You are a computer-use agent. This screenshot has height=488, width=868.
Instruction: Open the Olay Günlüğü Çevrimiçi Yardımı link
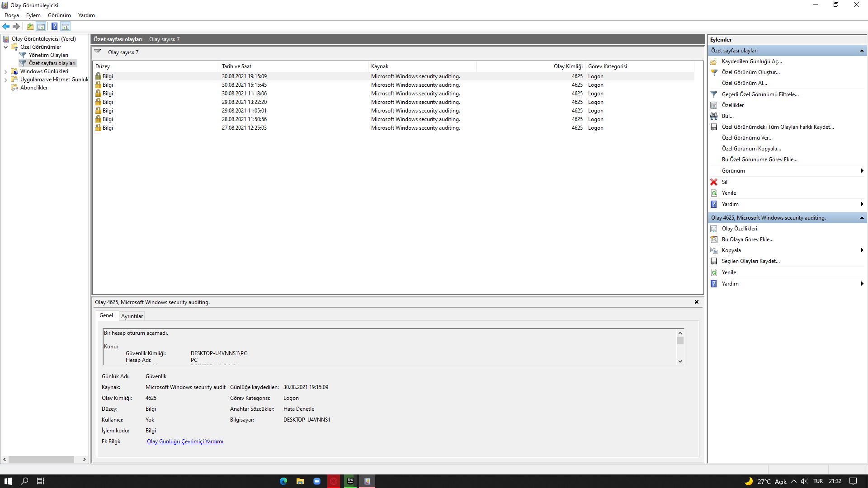(185, 441)
